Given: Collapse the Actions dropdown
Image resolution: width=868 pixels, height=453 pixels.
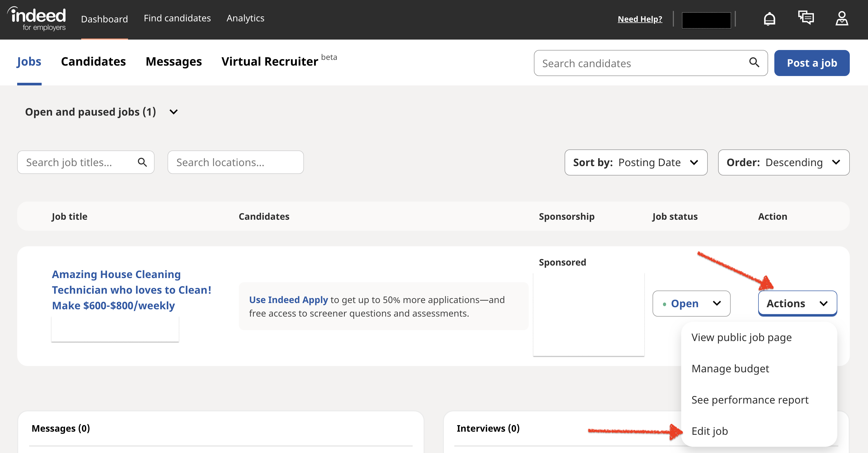Looking at the screenshot, I should pos(797,303).
